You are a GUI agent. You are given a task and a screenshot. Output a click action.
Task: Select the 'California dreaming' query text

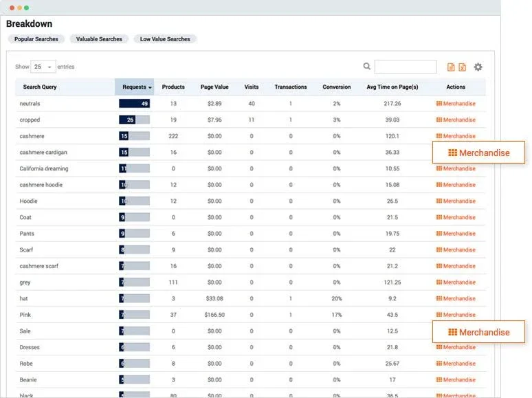[x=44, y=168]
